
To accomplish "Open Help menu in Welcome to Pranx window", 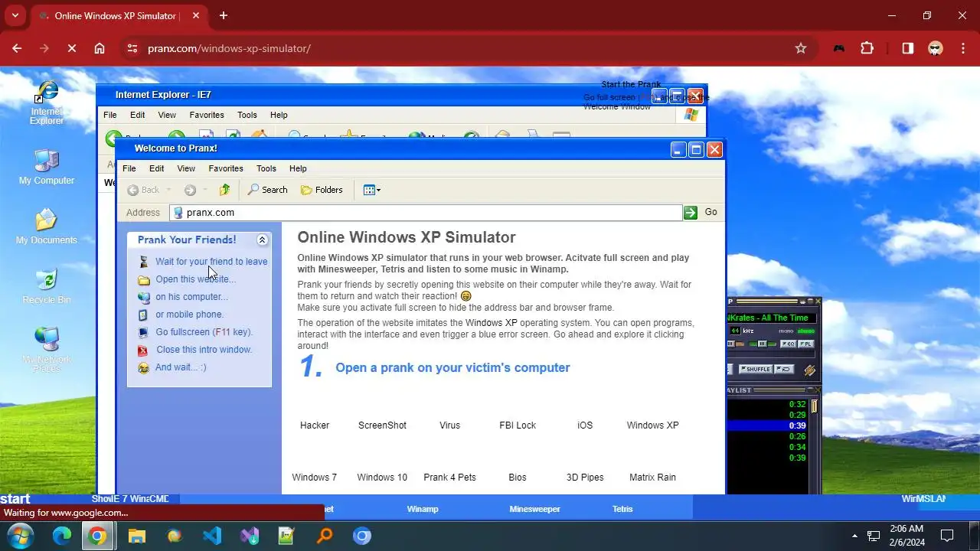I will coord(298,168).
